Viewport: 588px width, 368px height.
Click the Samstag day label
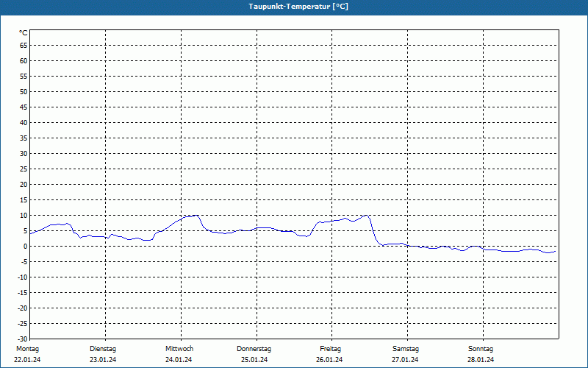point(406,349)
